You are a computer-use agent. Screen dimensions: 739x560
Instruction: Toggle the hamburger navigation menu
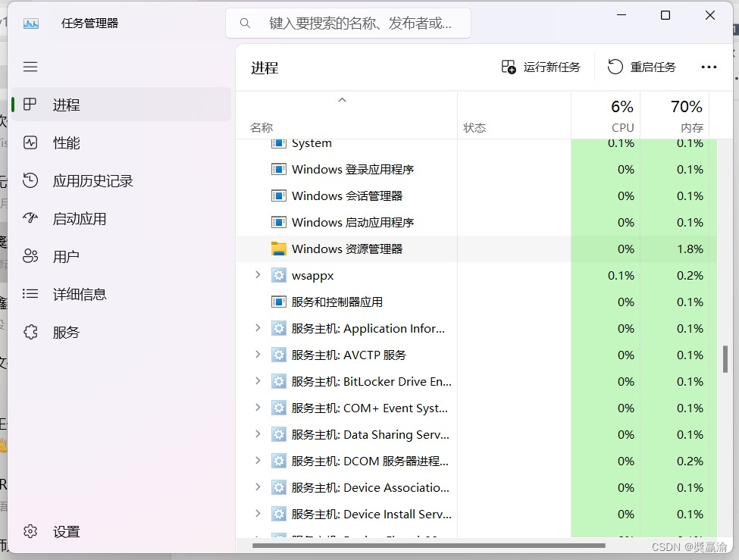tap(30, 67)
